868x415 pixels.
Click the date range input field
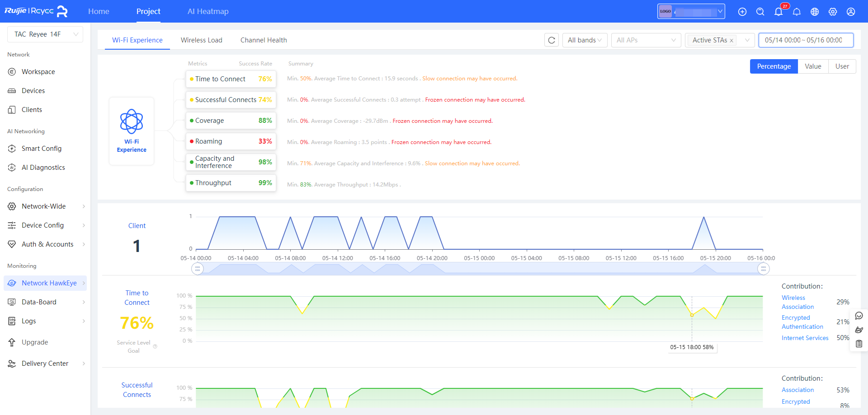(806, 40)
